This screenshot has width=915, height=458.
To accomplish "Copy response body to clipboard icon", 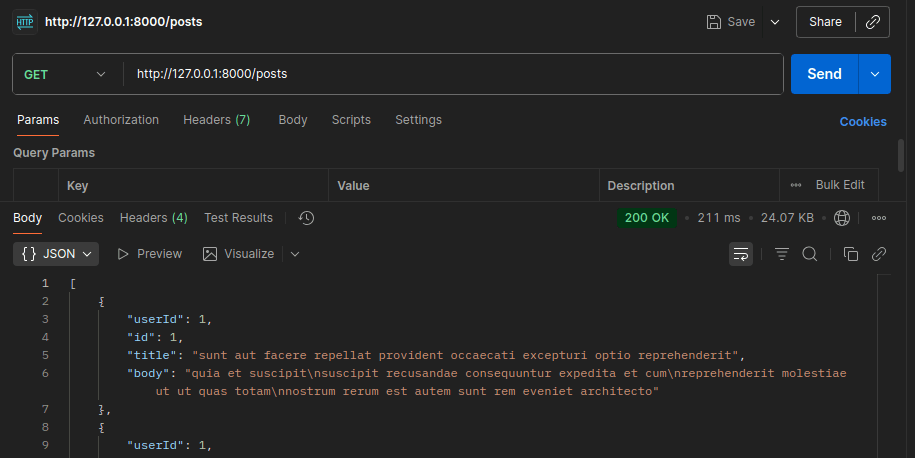I will point(851,254).
